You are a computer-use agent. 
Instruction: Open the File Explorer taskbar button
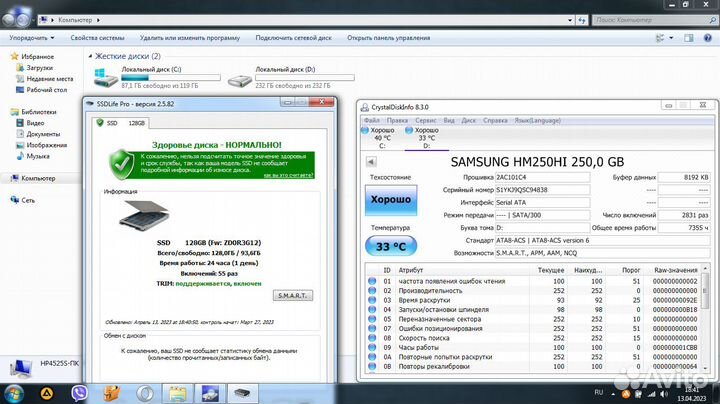point(177,393)
